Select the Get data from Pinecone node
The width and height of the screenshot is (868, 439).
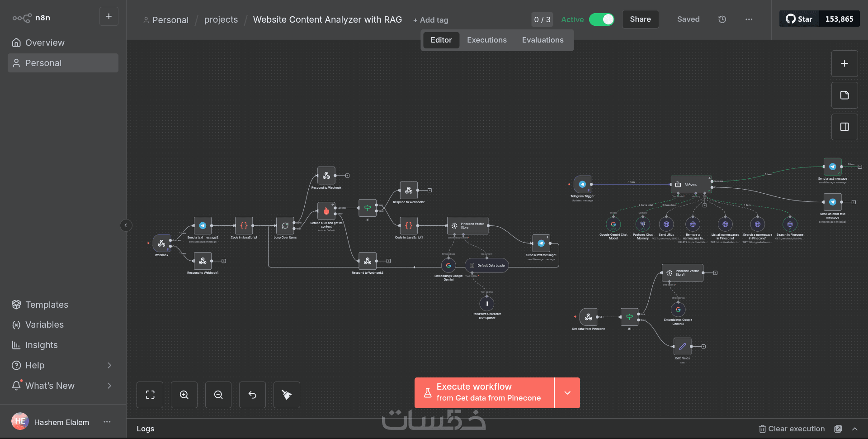tap(588, 317)
